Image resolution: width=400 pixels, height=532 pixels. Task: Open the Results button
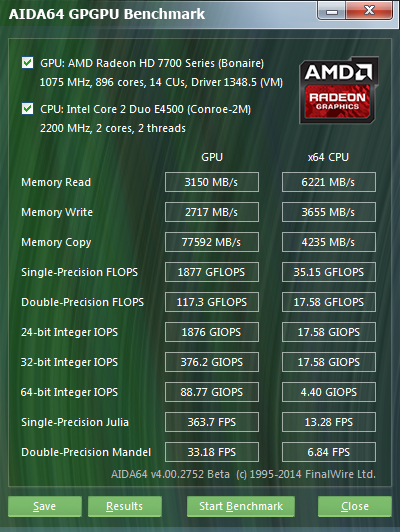[125, 506]
